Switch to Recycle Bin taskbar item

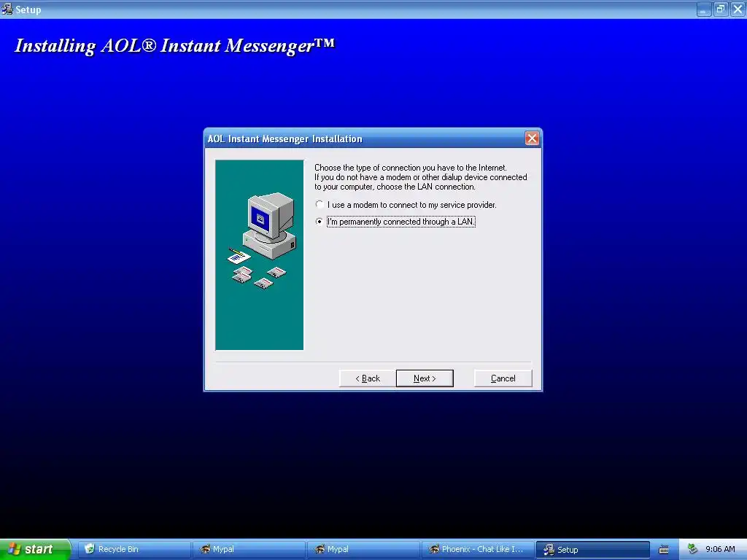[134, 550]
